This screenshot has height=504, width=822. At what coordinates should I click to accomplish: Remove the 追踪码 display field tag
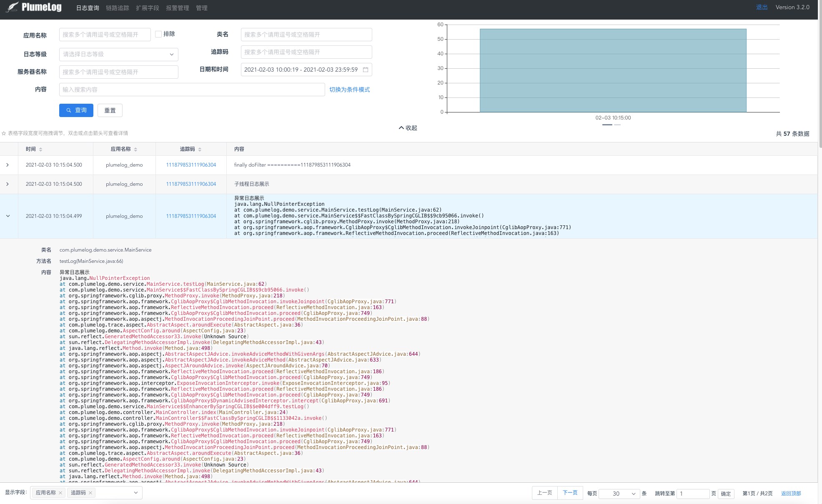pos(90,493)
